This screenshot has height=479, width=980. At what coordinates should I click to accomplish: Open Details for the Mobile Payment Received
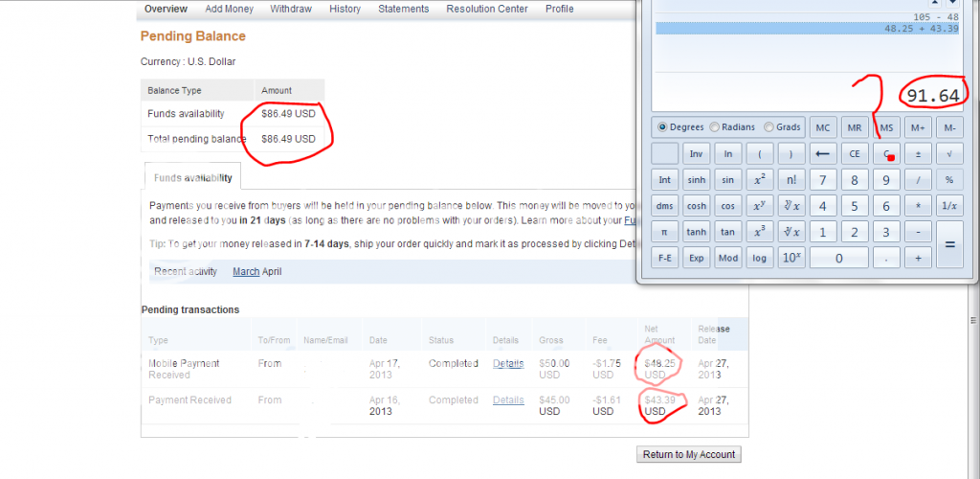coord(508,363)
